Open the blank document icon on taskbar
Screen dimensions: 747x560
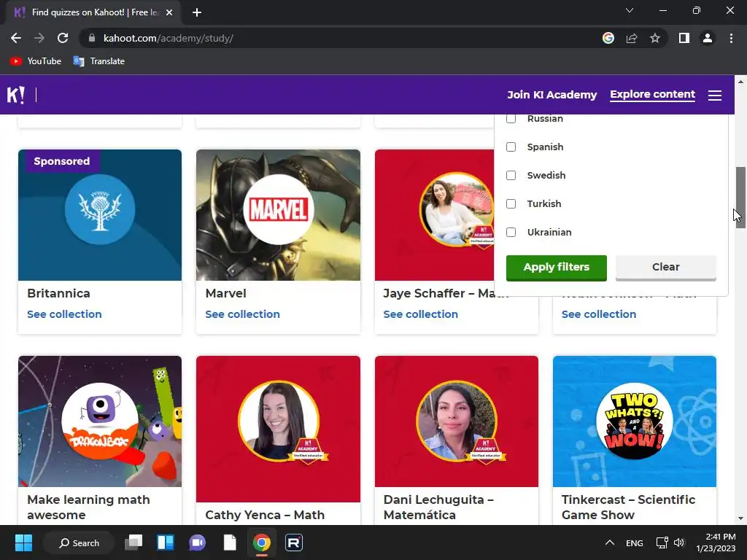click(230, 542)
